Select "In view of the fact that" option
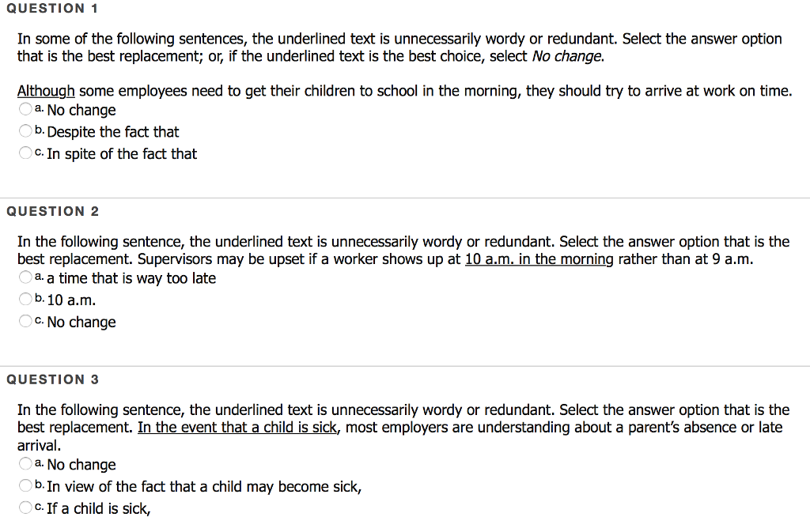This screenshot has width=810, height=532. tap(25, 486)
